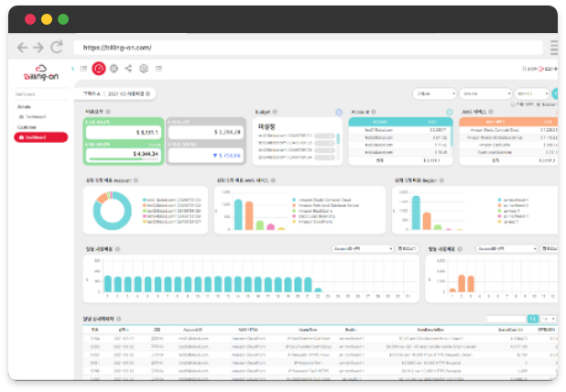Open the daily usage chart dropdown selector
Image resolution: width=566 pixels, height=392 pixels.
361,248
